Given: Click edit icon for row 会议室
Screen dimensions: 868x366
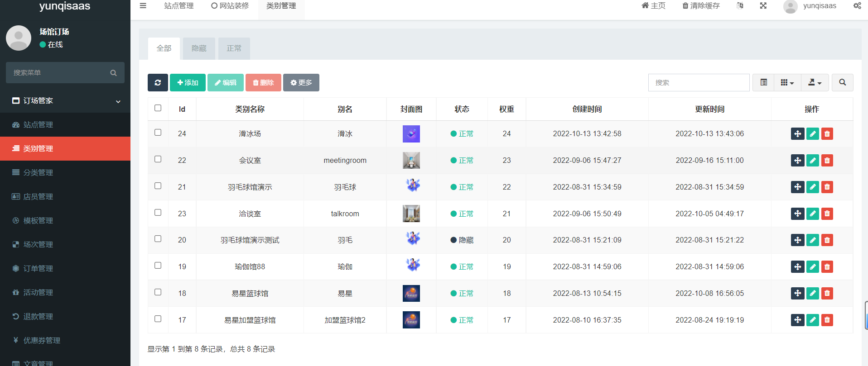Looking at the screenshot, I should (813, 160).
